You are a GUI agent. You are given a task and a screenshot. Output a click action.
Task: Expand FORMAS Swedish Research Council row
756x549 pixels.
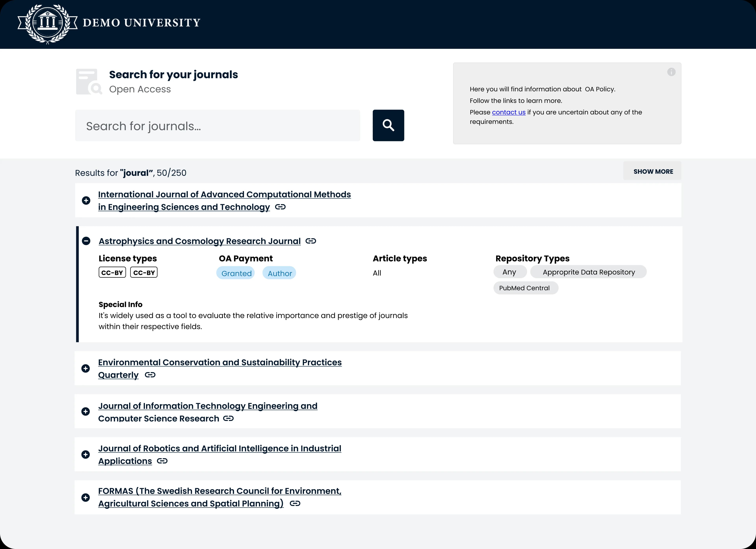pos(86,497)
